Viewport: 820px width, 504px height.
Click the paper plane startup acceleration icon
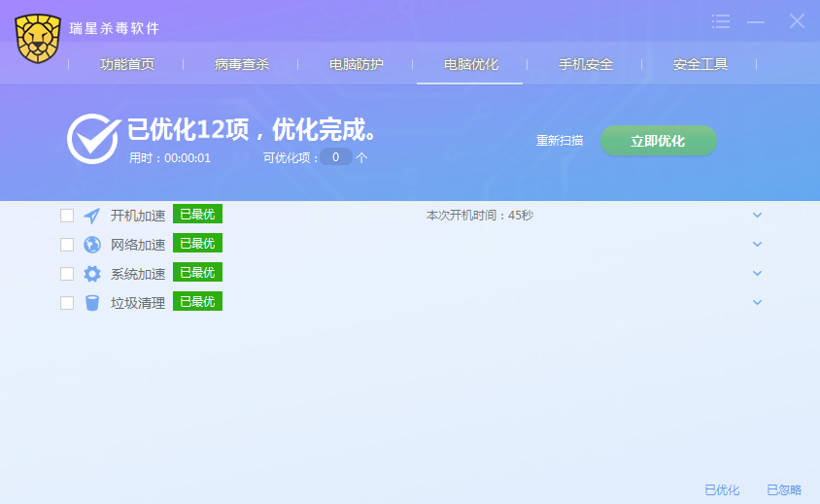point(92,216)
